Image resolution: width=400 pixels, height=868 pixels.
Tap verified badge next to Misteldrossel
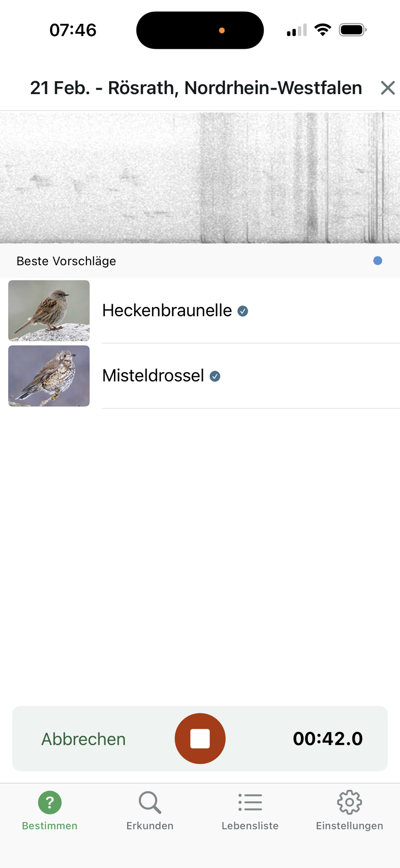[215, 376]
